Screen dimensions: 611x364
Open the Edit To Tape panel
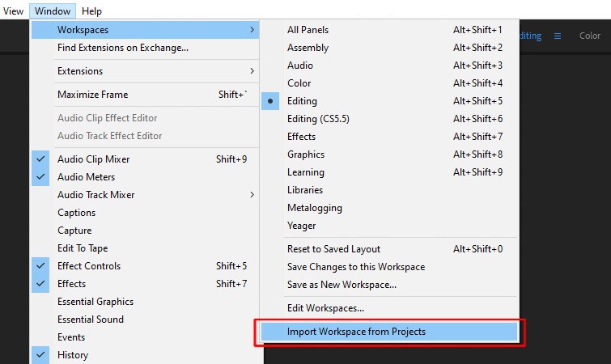tap(145, 248)
